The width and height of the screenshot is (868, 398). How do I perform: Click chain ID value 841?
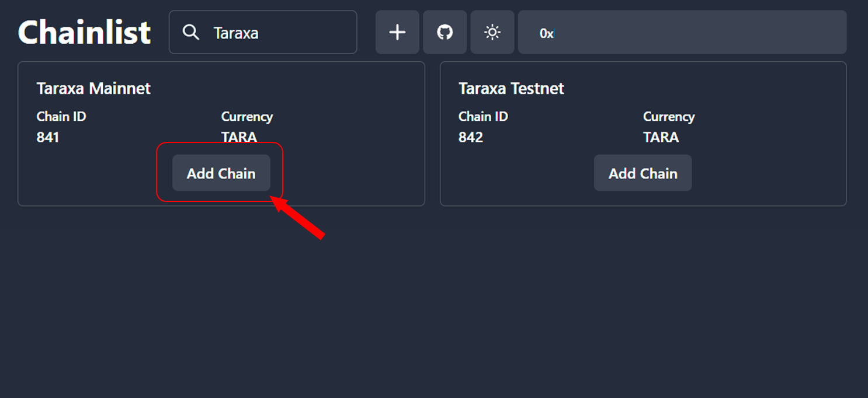[x=48, y=138]
